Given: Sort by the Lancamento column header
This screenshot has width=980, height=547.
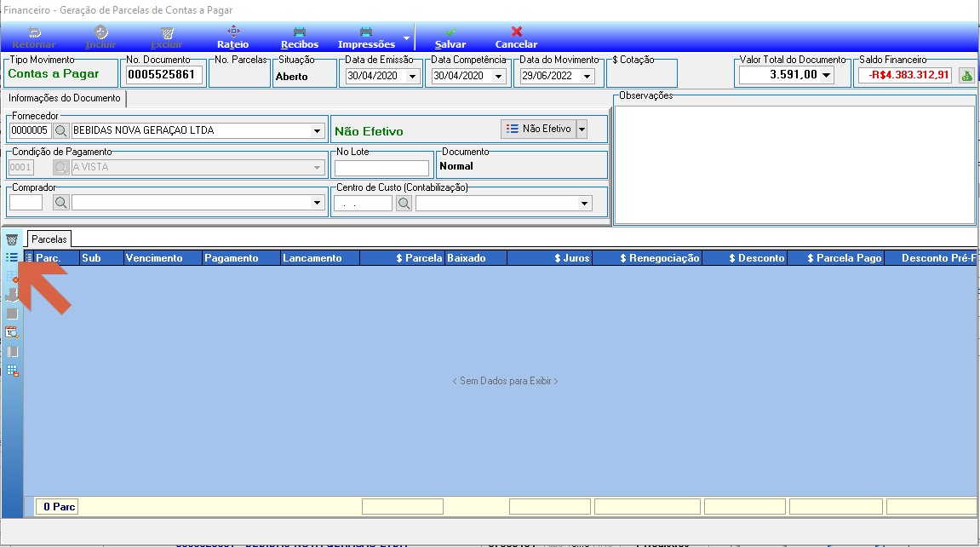Looking at the screenshot, I should [x=320, y=257].
